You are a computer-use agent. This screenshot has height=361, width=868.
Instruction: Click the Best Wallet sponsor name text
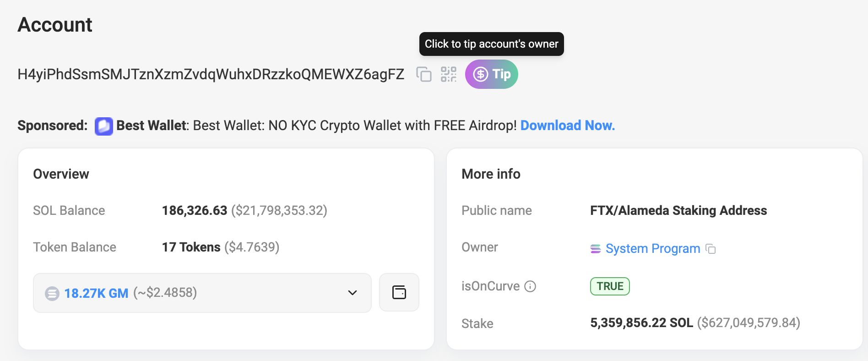pos(152,126)
